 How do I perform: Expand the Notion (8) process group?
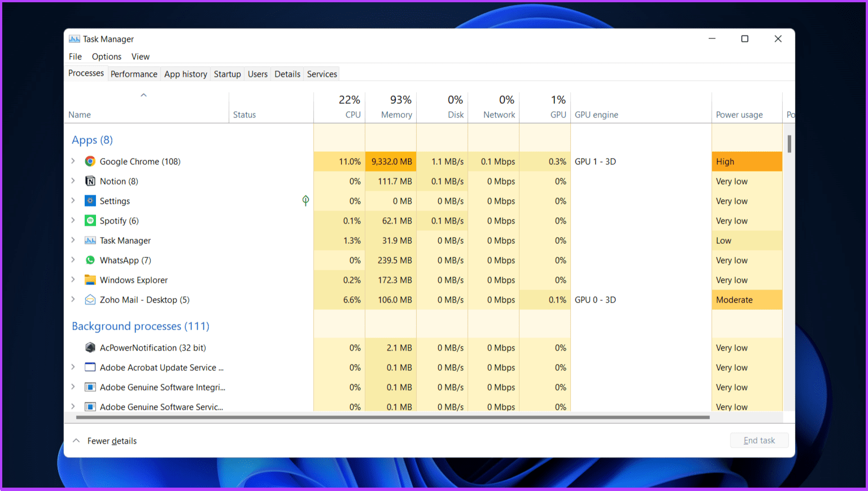73,181
